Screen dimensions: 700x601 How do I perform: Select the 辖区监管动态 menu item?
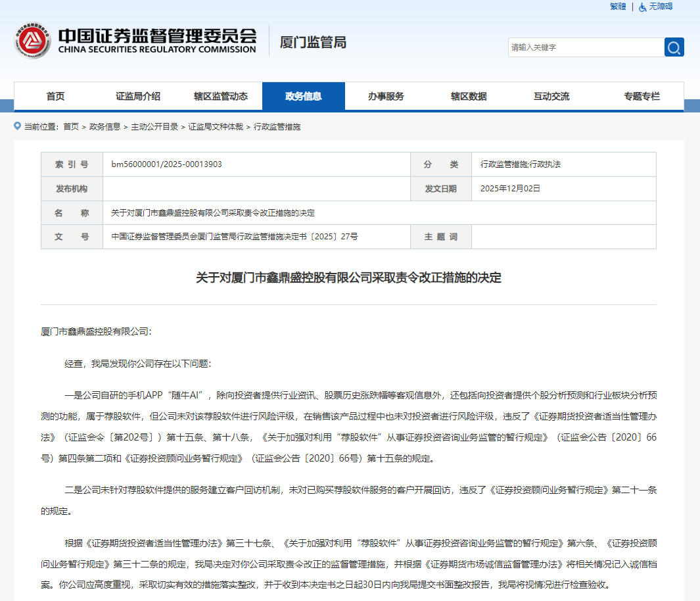(221, 96)
